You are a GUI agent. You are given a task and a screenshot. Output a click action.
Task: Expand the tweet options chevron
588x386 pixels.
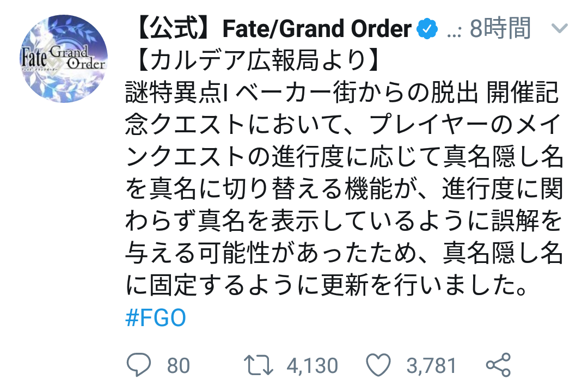coord(560,28)
